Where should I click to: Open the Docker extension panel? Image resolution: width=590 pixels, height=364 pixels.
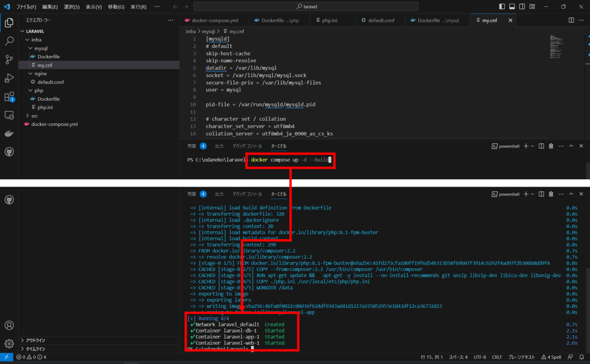[9, 133]
